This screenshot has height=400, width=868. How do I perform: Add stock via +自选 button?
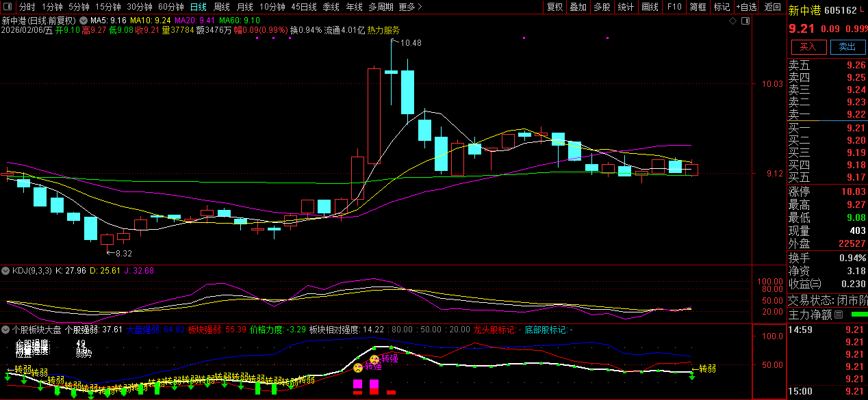coord(746,7)
